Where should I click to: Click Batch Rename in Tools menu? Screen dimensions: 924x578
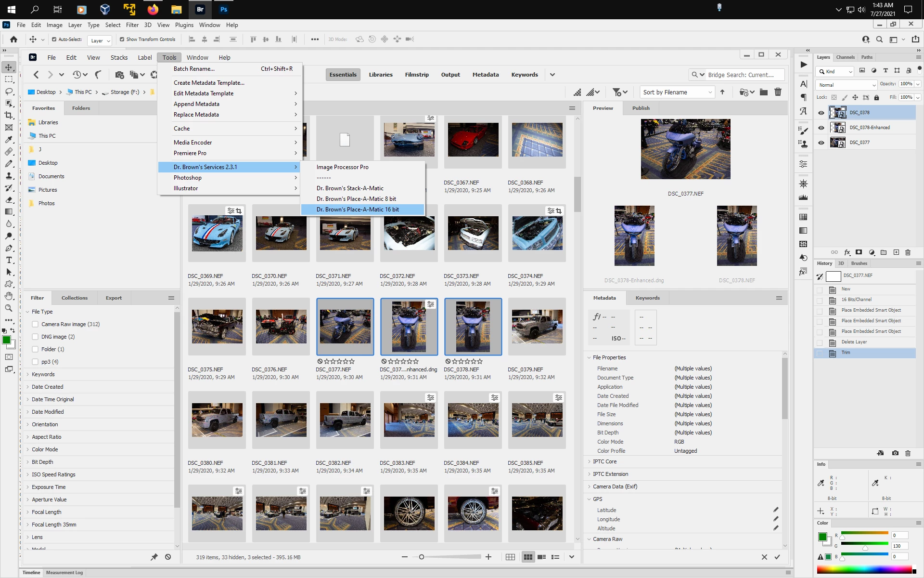point(194,69)
